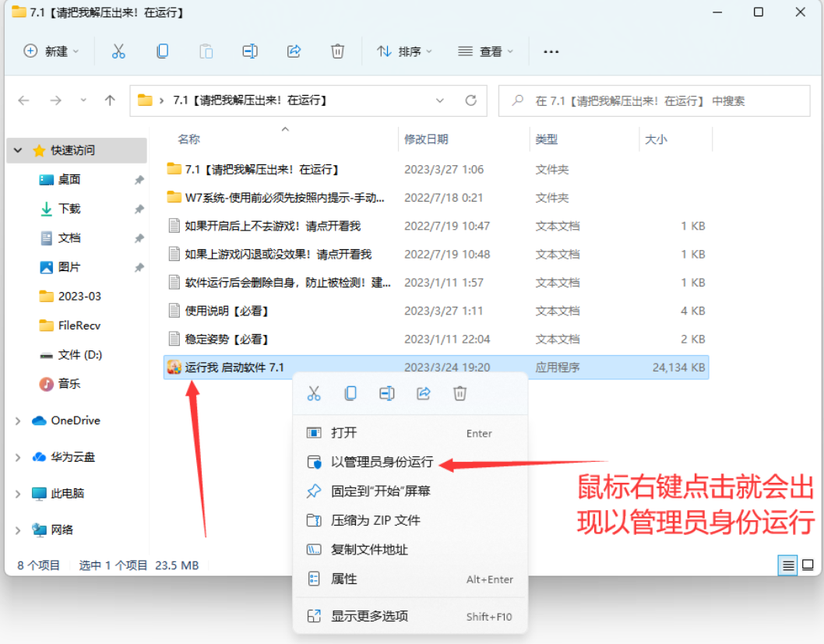Switch to the large thumbnails view icon in the status bar
Image resolution: width=824 pixels, height=644 pixels.
point(808,565)
